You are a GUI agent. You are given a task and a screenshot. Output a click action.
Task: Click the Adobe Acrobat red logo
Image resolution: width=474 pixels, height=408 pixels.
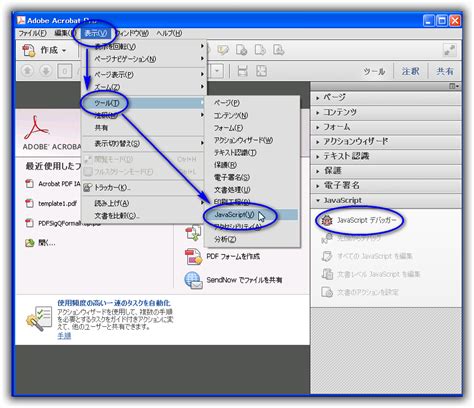pyautogui.click(x=36, y=127)
